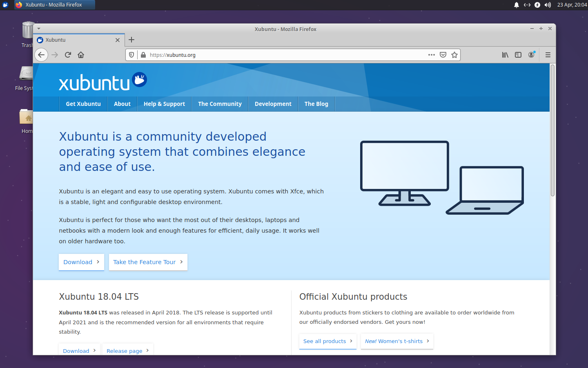Save page to Pocket
Image resolution: width=588 pixels, height=368 pixels.
[443, 55]
